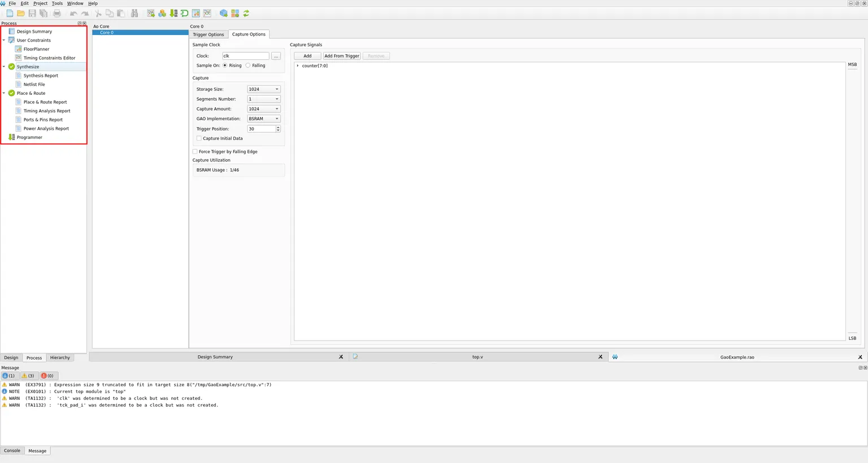Select the Rising sample edge radio button
Viewport: 868px width, 463px height.
(x=225, y=65)
